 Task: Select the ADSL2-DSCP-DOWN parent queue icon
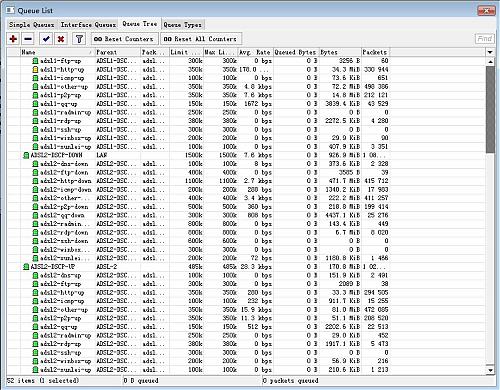click(x=26, y=155)
